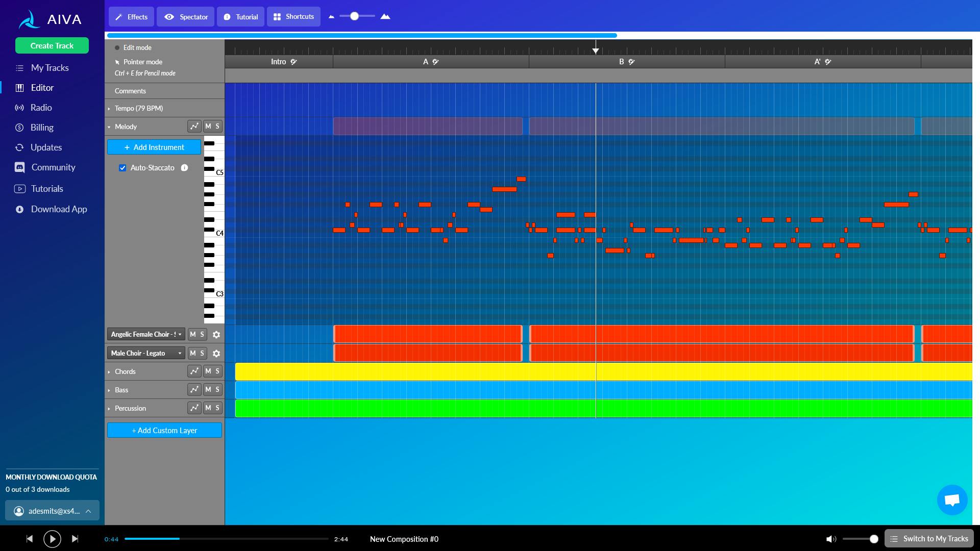Image resolution: width=980 pixels, height=551 pixels.
Task: Uncheck the Auto-Staccato checkbox
Action: click(x=122, y=168)
